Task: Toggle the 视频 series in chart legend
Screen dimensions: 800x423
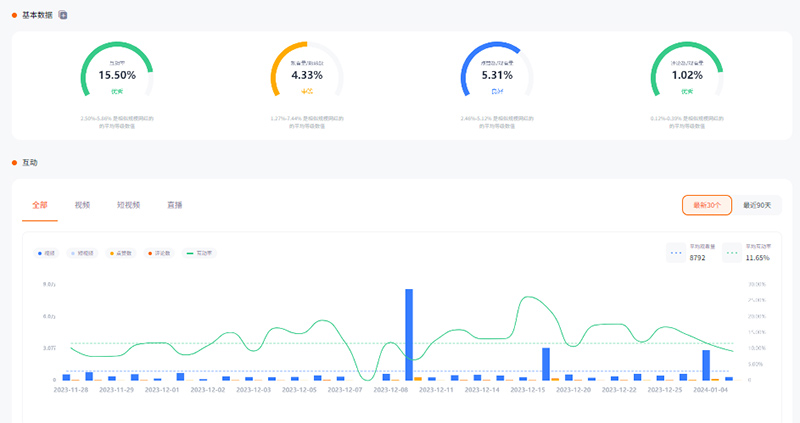Action: (x=44, y=253)
